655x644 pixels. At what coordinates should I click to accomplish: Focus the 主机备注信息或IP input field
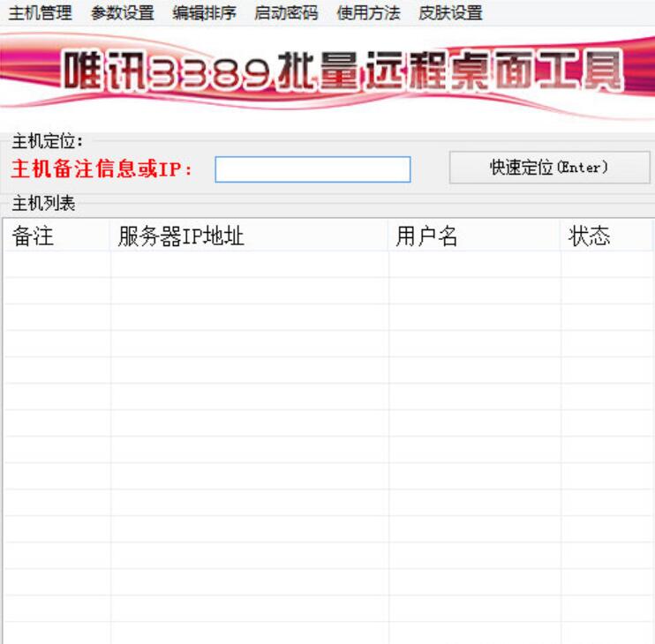point(312,169)
